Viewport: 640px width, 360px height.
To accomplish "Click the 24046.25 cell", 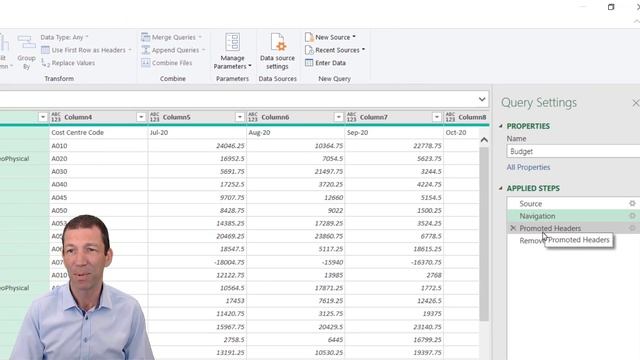I will [x=197, y=146].
